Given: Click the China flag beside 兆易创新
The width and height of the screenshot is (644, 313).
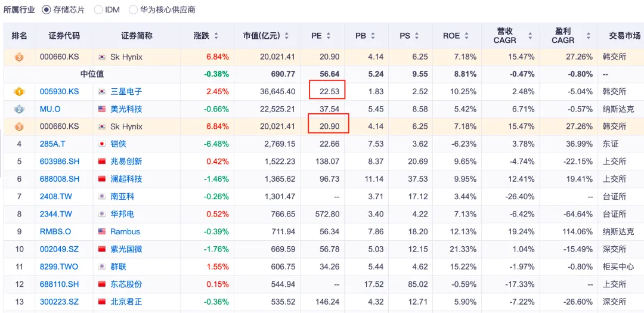Looking at the screenshot, I should point(102,162).
